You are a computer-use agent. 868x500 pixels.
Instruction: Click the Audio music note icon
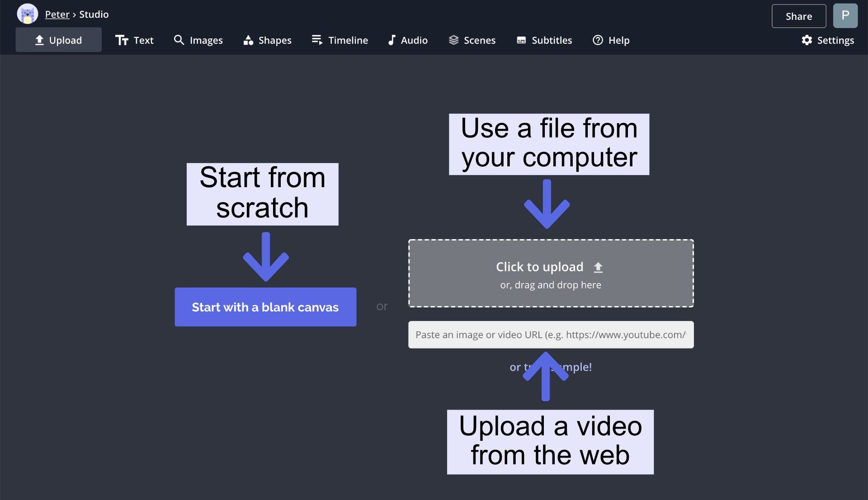click(392, 40)
